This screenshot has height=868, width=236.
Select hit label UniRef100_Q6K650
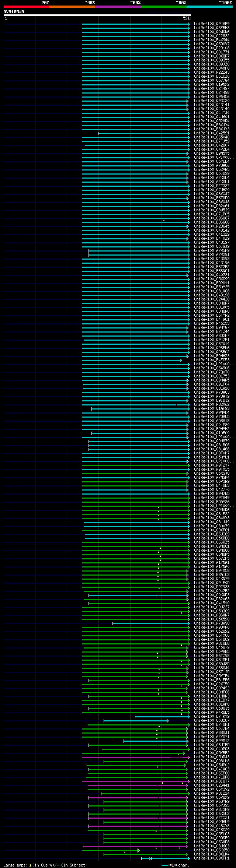pos(212,850)
